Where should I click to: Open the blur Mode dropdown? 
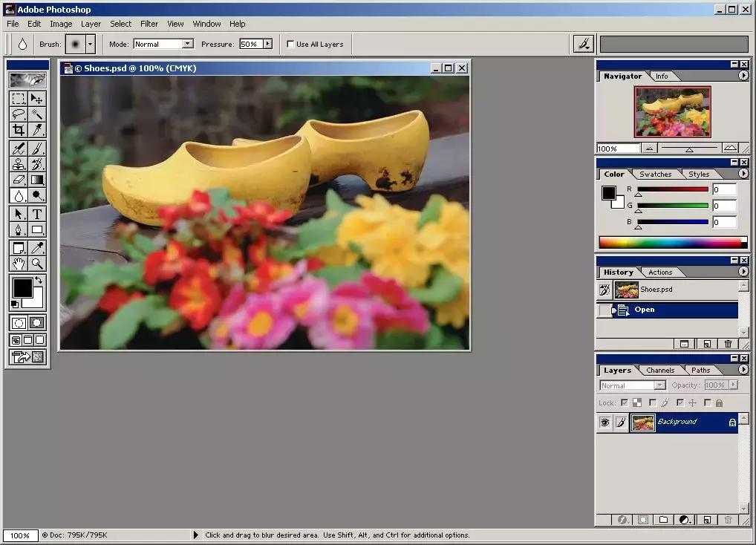click(187, 45)
